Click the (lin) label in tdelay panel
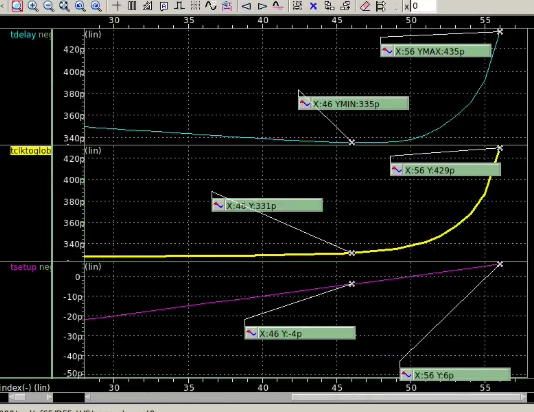The width and height of the screenshot is (534, 412). 93,34
